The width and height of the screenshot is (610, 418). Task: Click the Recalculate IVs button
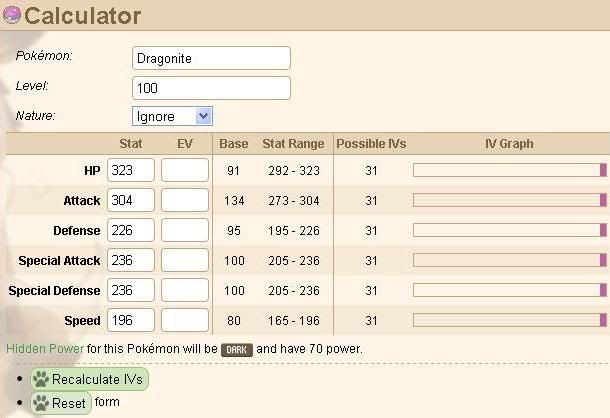click(x=89, y=379)
